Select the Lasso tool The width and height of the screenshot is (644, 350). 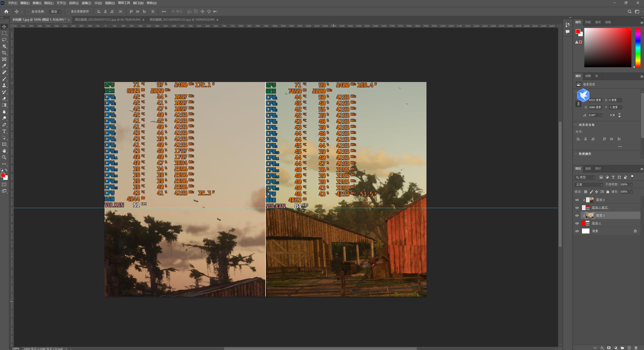[x=4, y=40]
